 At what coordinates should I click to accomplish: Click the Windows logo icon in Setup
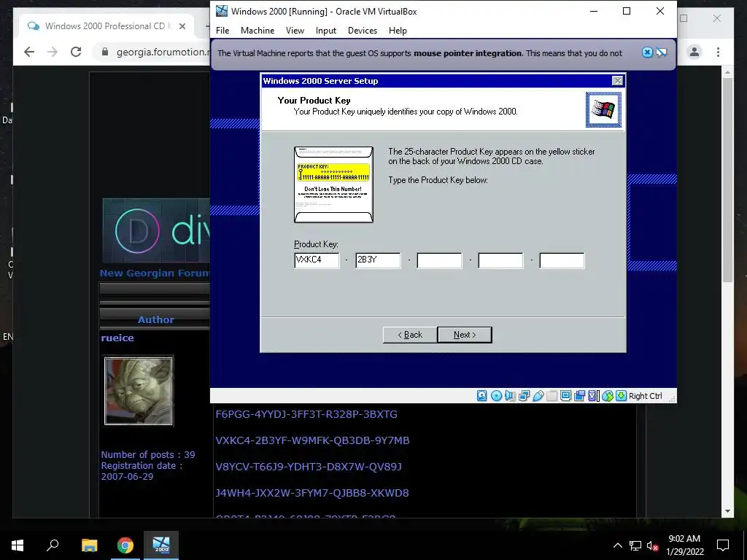pos(603,109)
